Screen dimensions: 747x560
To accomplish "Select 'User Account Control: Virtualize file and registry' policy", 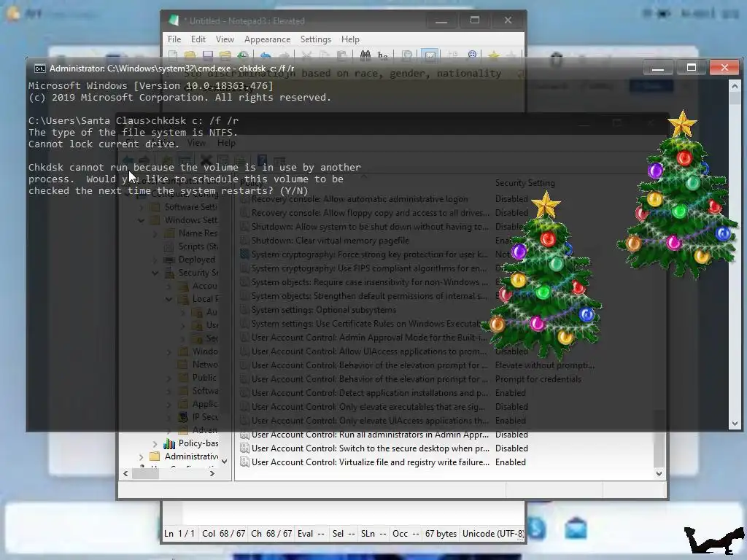I will (x=370, y=462).
